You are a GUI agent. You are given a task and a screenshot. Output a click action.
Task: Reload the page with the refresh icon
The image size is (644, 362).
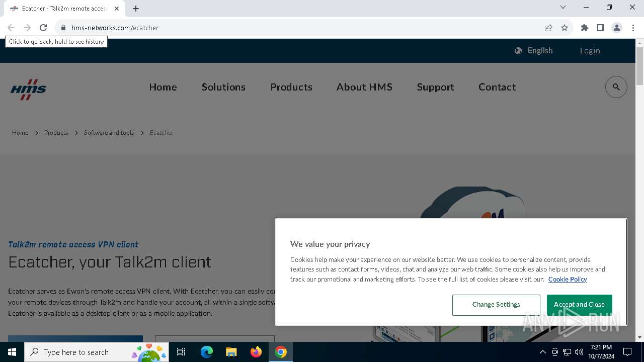point(43,28)
